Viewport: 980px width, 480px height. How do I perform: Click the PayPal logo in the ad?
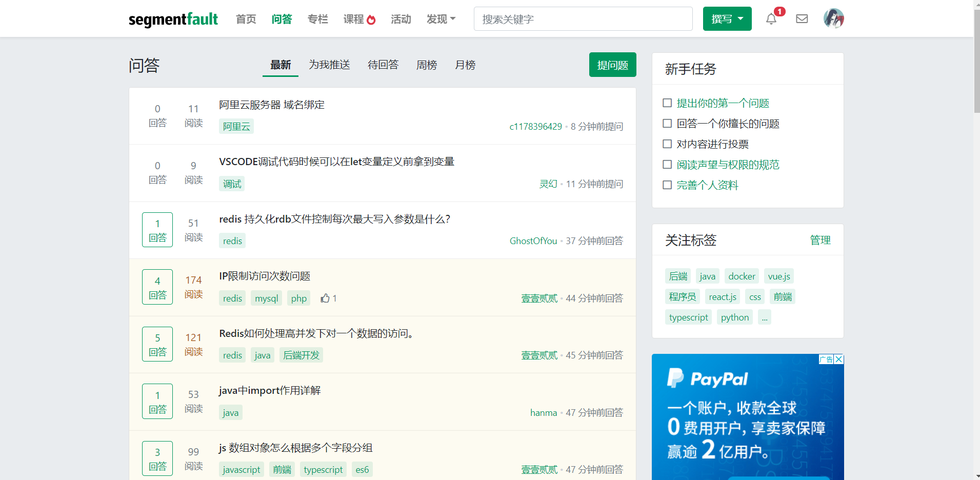tap(708, 378)
